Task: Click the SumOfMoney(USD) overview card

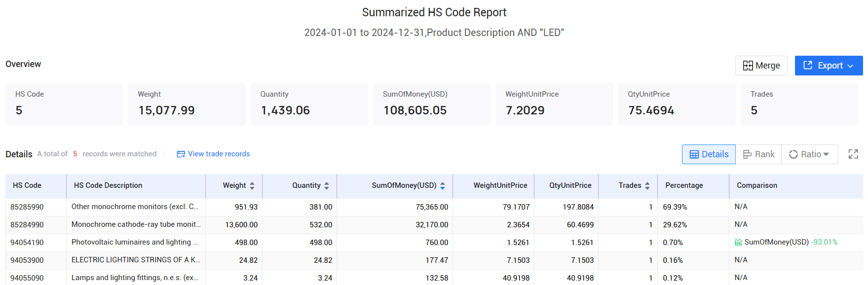Action: pos(432,104)
